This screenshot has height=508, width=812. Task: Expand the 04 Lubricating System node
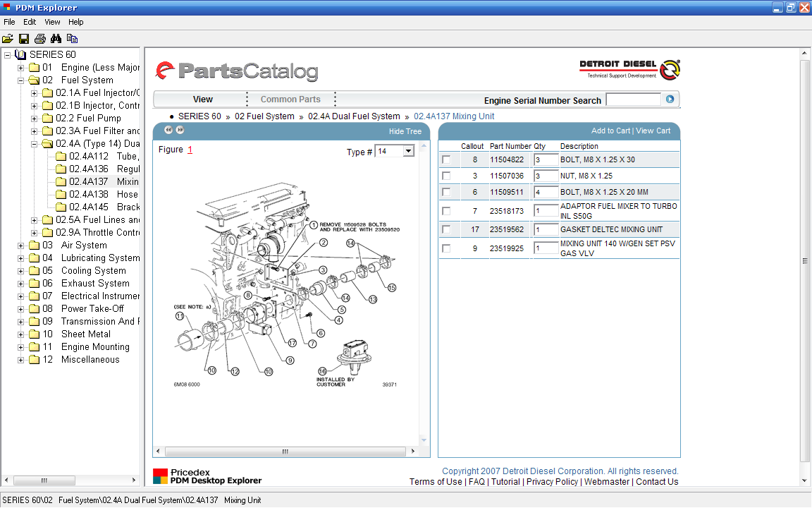point(20,258)
